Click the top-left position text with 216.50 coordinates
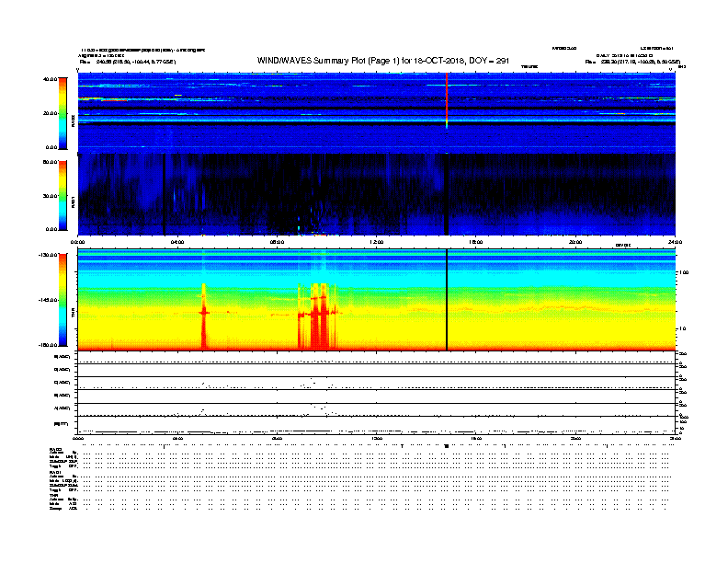 [128, 62]
